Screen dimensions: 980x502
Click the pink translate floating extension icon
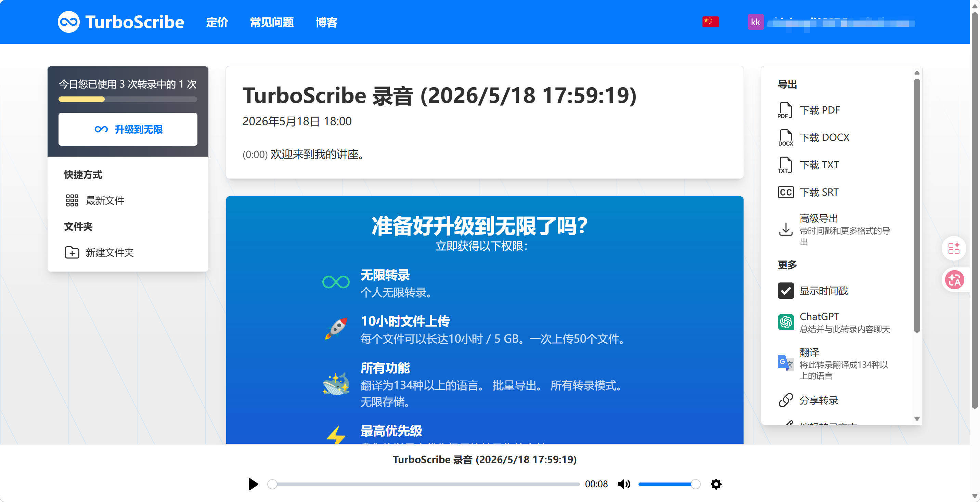pos(955,280)
